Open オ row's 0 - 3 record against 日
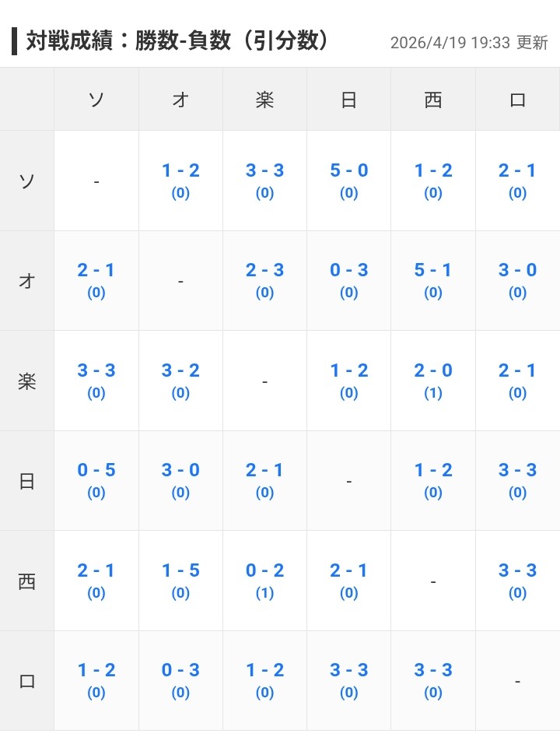 (x=348, y=279)
